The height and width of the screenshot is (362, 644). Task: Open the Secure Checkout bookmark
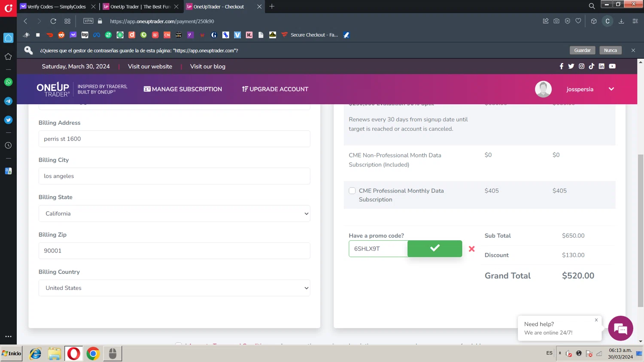click(x=310, y=35)
